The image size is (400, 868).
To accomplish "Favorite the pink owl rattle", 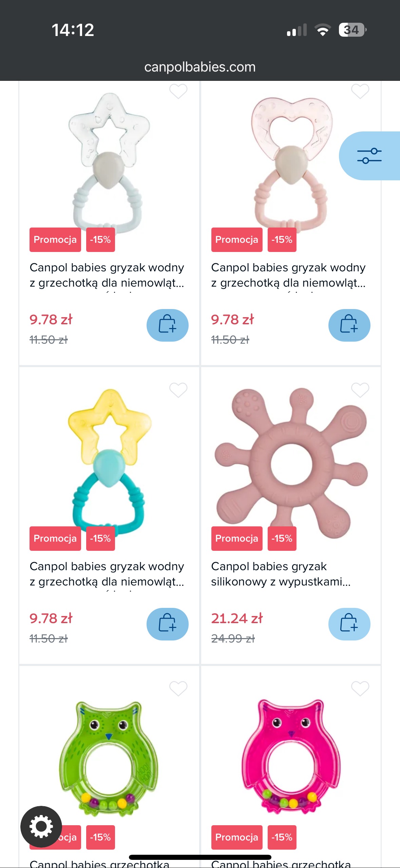I will (x=360, y=689).
